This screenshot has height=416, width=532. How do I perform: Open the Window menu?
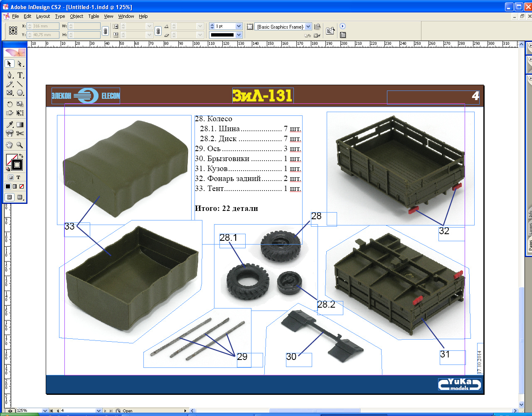click(x=126, y=16)
